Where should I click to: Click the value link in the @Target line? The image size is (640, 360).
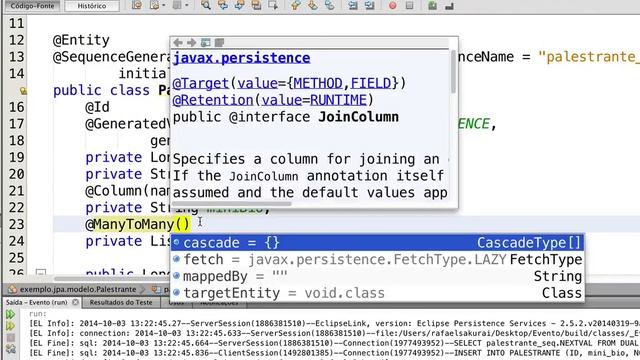(x=257, y=83)
